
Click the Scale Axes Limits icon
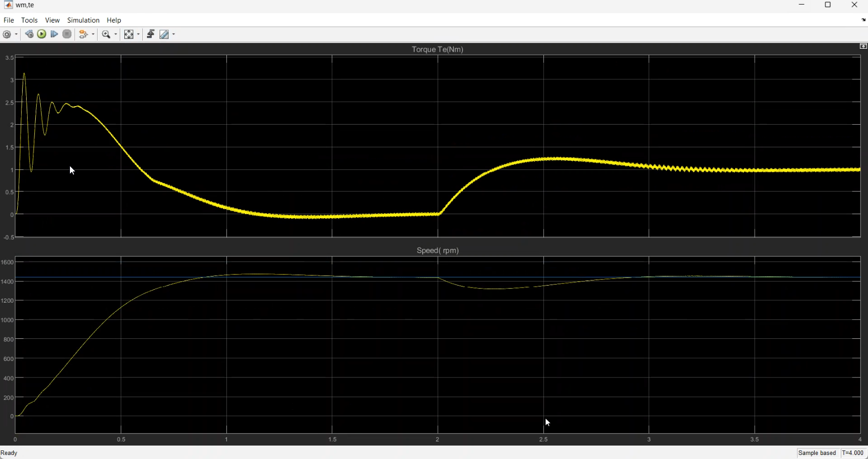point(129,34)
